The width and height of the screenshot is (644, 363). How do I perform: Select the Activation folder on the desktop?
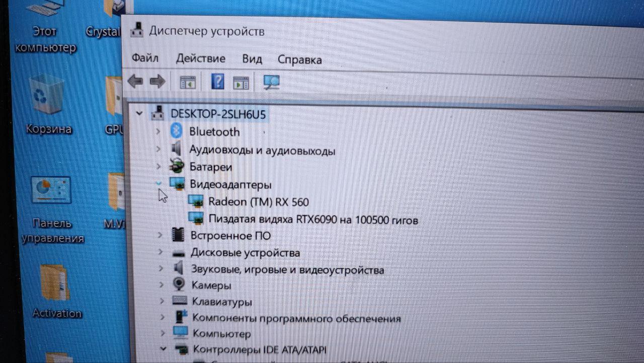56,292
